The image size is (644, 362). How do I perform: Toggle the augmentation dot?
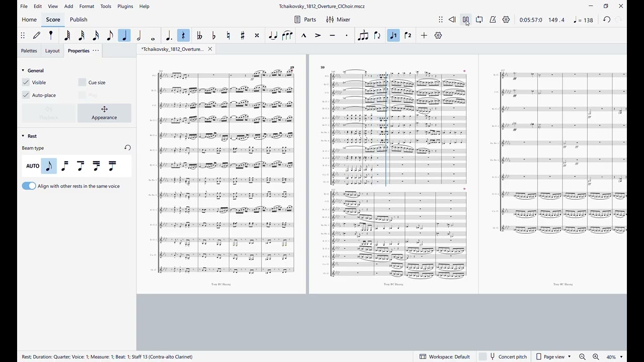[169, 36]
